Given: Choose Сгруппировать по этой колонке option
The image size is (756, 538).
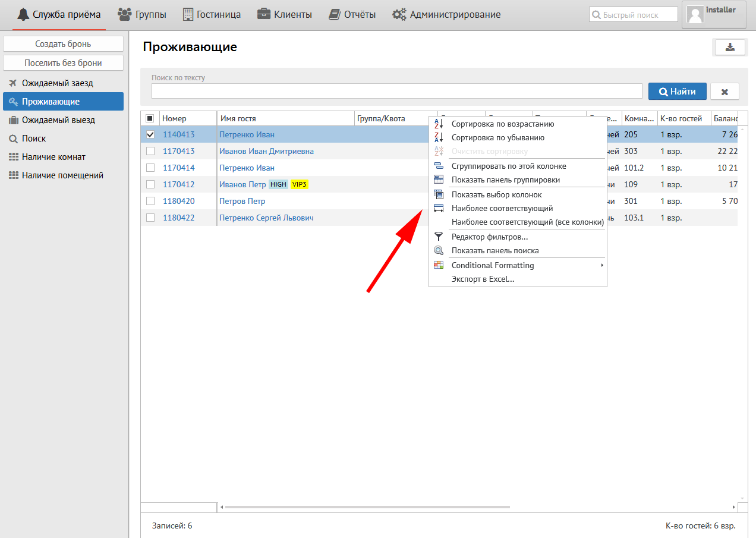Looking at the screenshot, I should pos(509,166).
